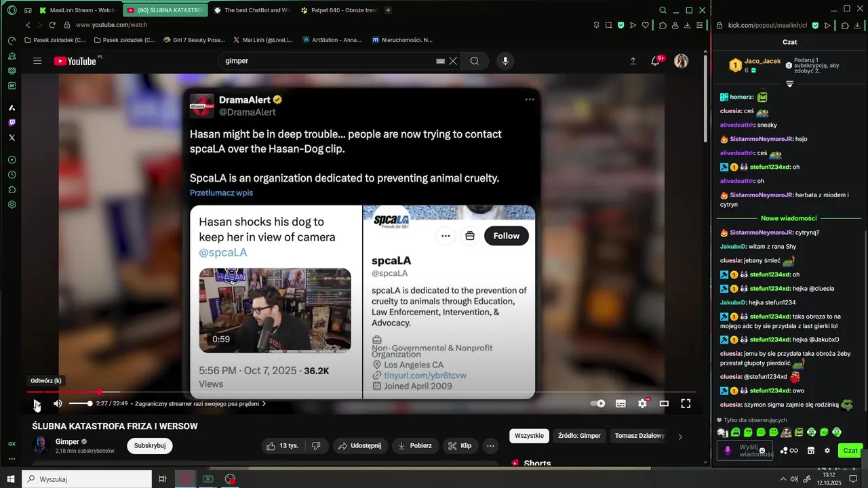868x488 pixels.
Task: Mute the YouTube player volume
Action: tap(58, 403)
